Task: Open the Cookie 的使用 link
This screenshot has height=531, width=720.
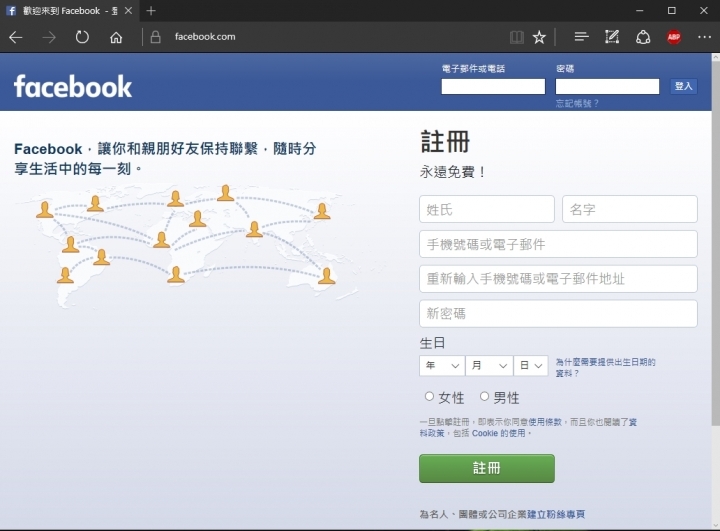Action: click(x=499, y=433)
